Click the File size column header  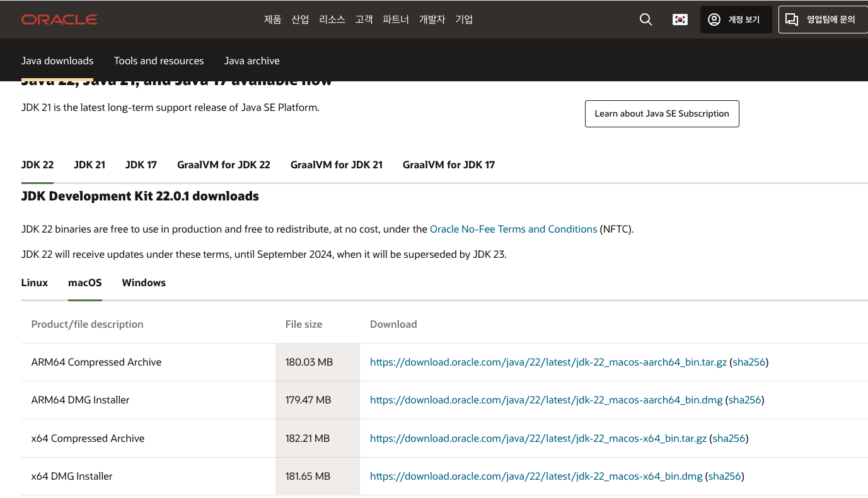point(304,324)
